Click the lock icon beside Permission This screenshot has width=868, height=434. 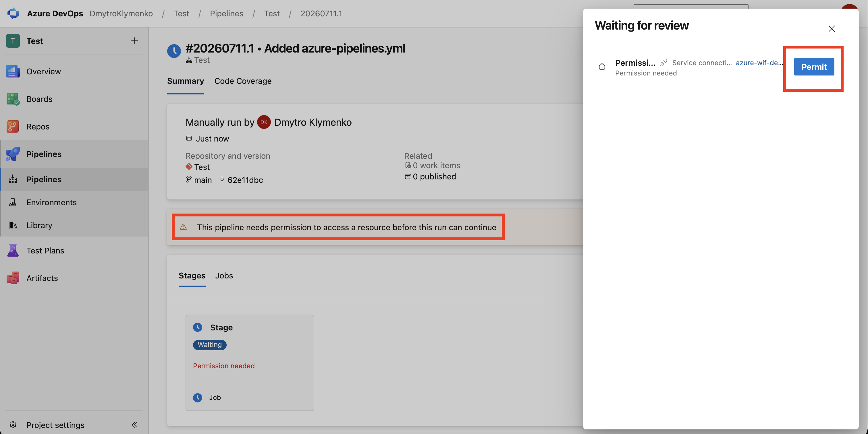coord(602,66)
